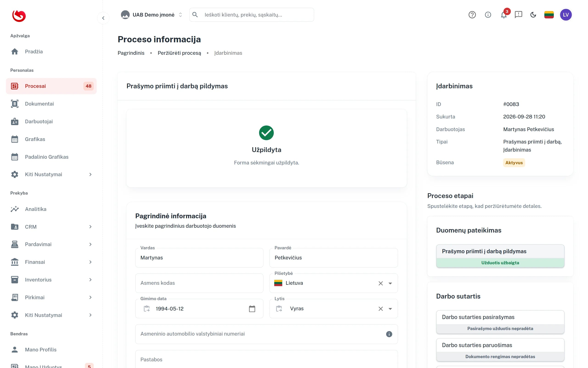Click the info icon in automobilio numeriai field
Screen dimensions: 588x368
coord(389,334)
